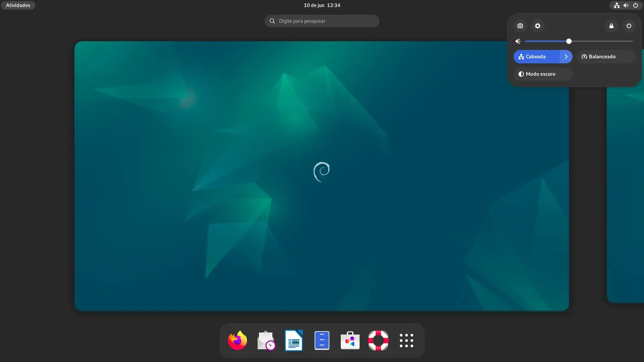The height and width of the screenshot is (362, 644).
Task: Open the Files manager from the dock
Action: click(x=322, y=341)
